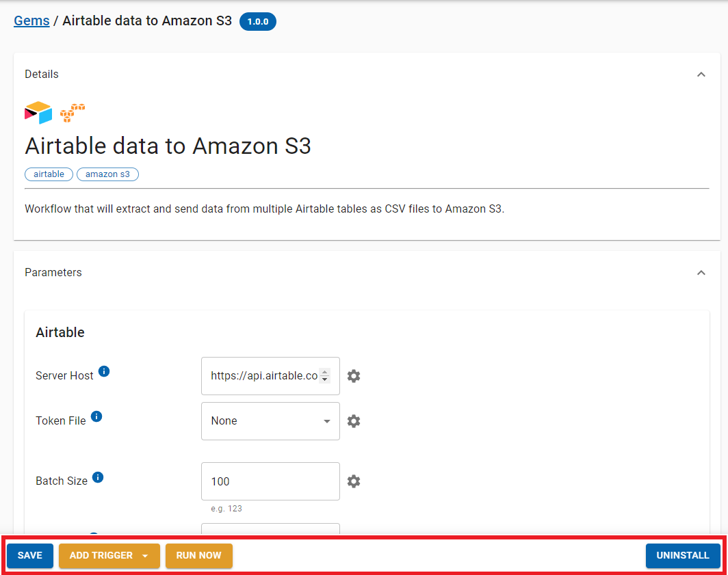Go to the Gems breadcrumb link

(x=31, y=21)
